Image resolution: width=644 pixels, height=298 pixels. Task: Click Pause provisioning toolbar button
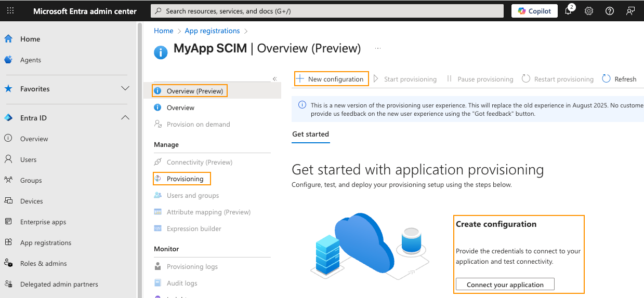pyautogui.click(x=479, y=79)
